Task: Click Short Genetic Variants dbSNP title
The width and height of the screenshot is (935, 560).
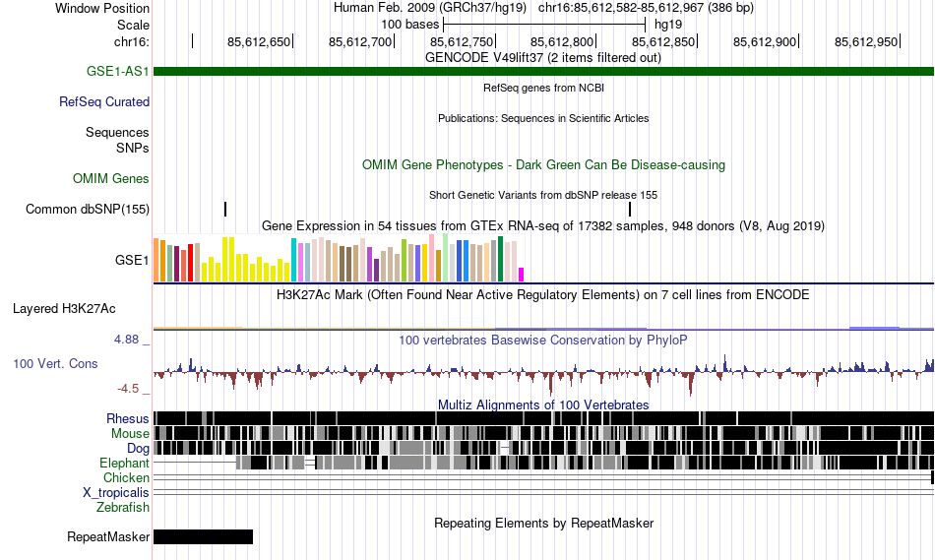Action: (543, 195)
